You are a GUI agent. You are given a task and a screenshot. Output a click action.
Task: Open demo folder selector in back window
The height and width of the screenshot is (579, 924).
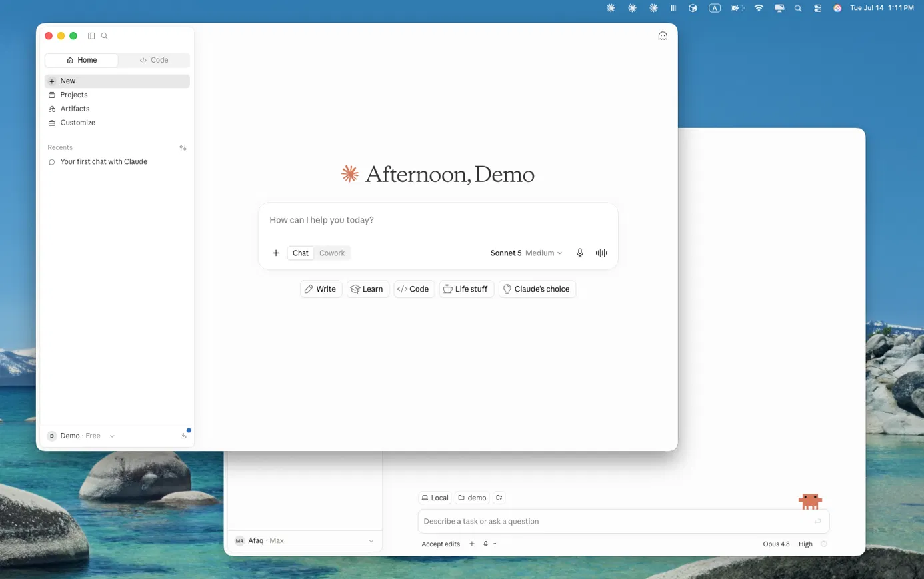click(472, 498)
